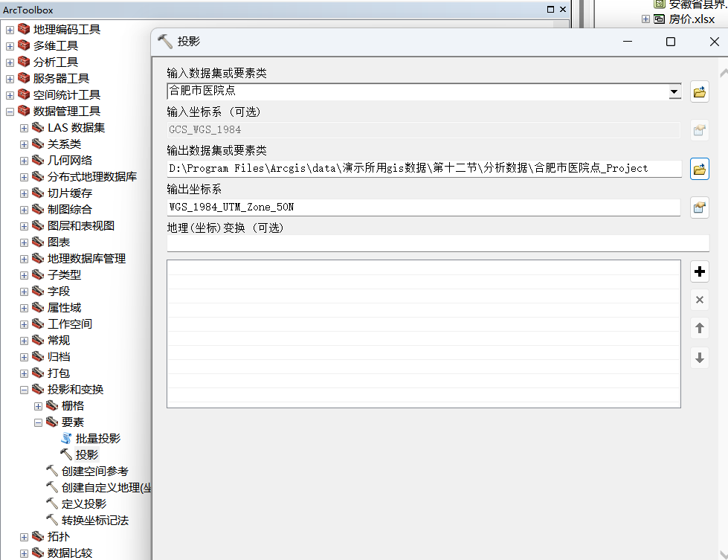728x560 pixels.
Task: Open the 创建自定义地理 transformation tool
Action: coord(106,488)
